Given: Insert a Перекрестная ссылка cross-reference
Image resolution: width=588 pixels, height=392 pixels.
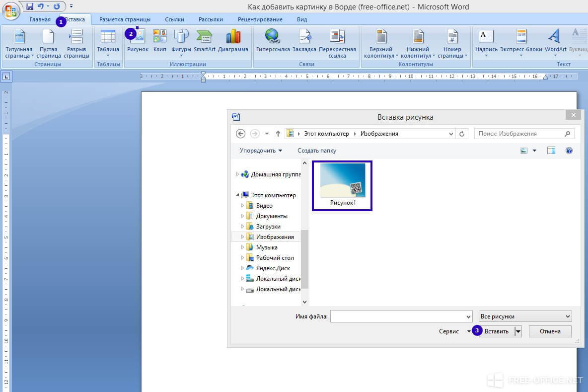Looking at the screenshot, I should (x=337, y=44).
